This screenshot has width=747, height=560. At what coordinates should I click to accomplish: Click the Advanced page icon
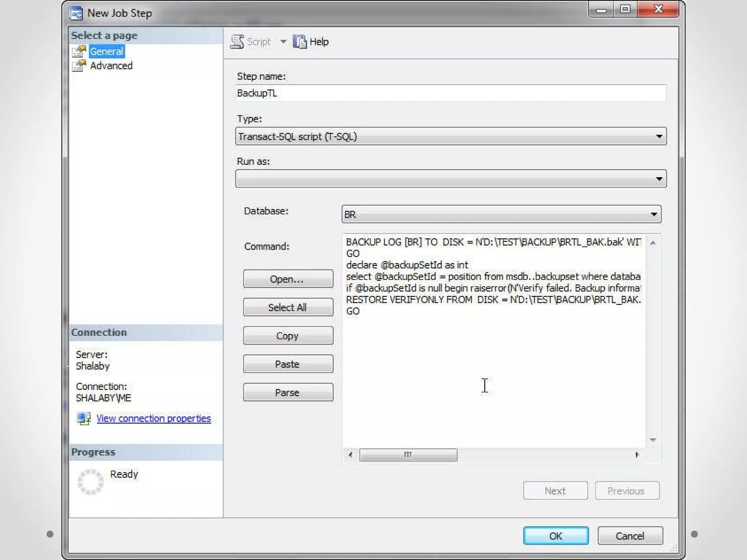[79, 66]
